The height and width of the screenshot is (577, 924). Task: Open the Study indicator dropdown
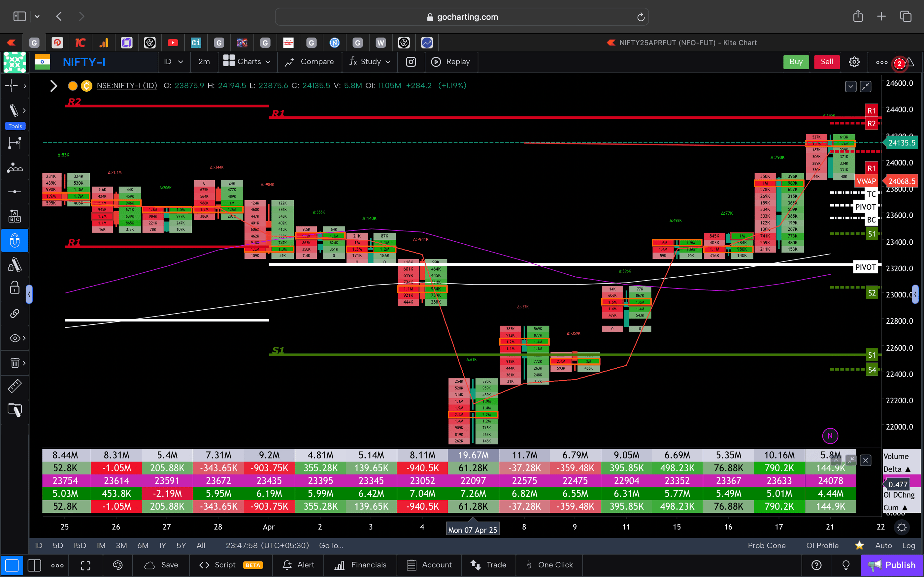[369, 61]
